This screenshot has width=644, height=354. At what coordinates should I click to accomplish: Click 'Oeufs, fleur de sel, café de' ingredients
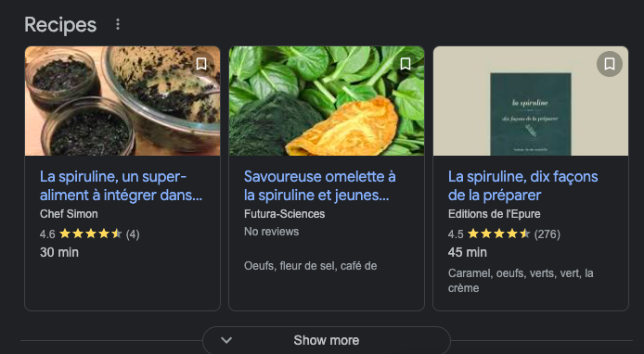pos(311,266)
